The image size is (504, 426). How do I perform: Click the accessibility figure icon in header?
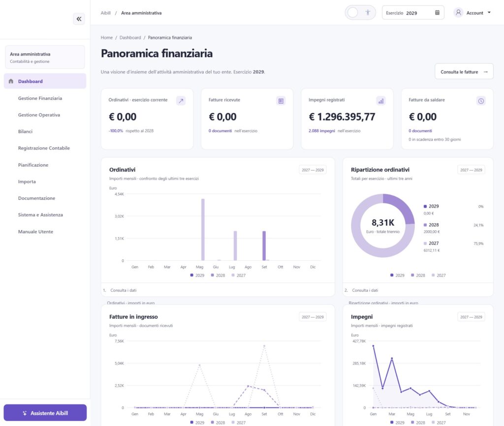point(368,12)
